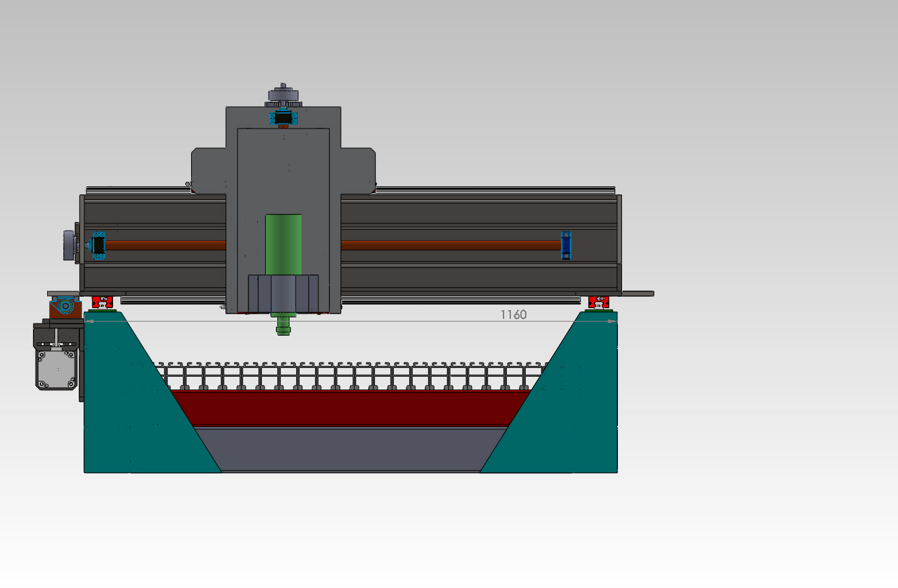Pick the blue bearing block at right of leadscrew
Image resolution: width=898 pixels, height=588 pixels.
566,245
